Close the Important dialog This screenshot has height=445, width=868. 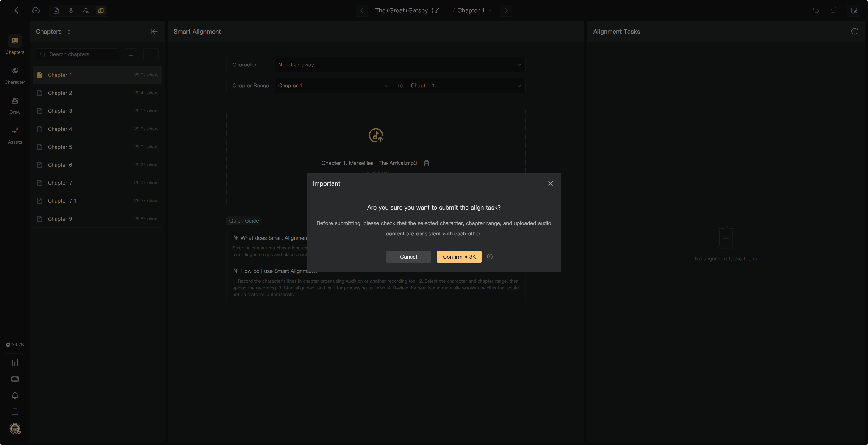pos(550,183)
